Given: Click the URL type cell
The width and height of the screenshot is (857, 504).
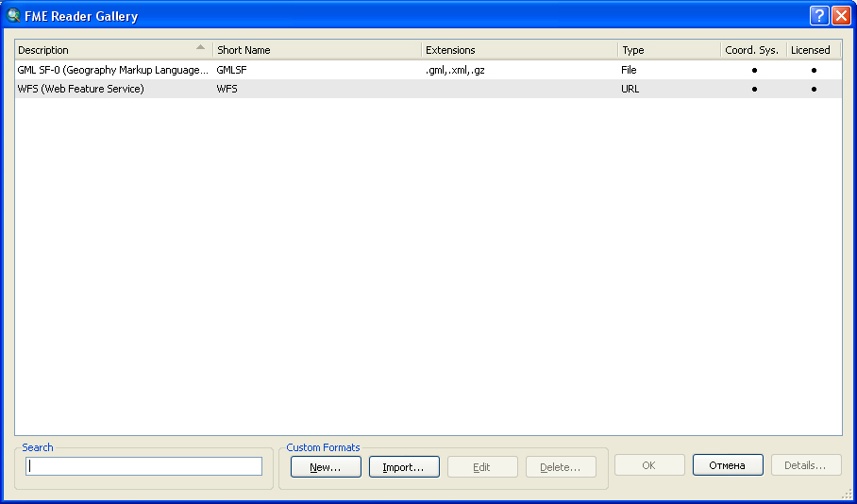Looking at the screenshot, I should 630,89.
